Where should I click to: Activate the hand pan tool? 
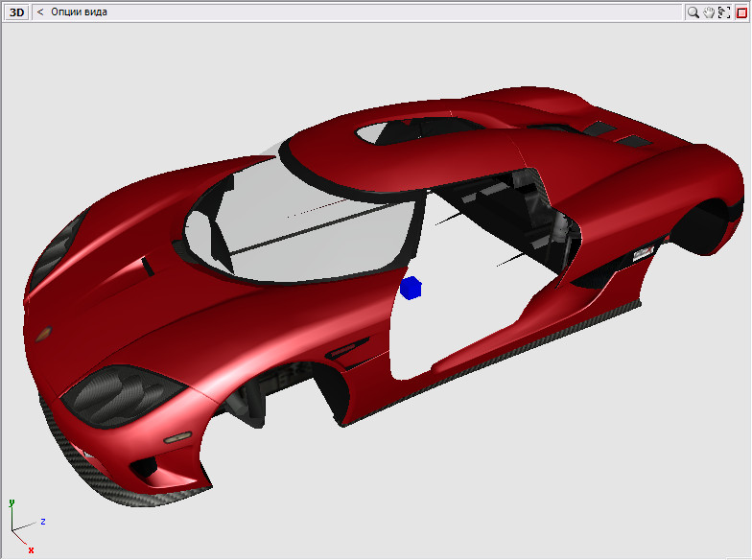click(x=709, y=12)
